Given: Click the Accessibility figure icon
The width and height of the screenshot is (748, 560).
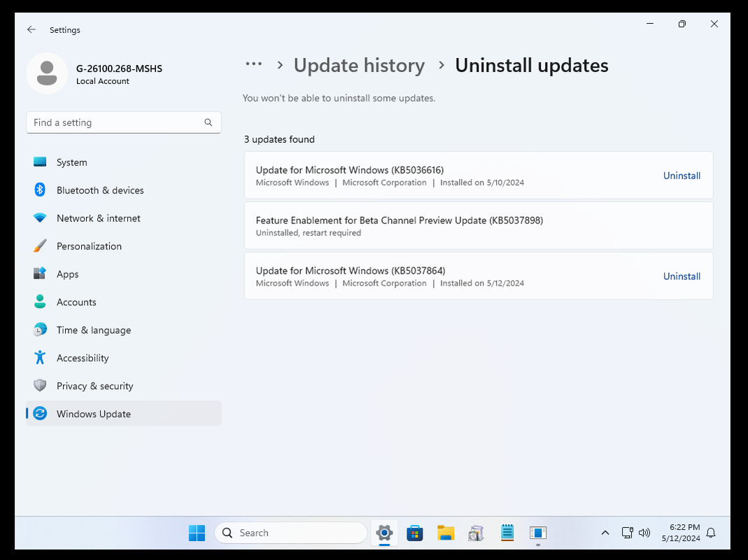Looking at the screenshot, I should [x=40, y=358].
